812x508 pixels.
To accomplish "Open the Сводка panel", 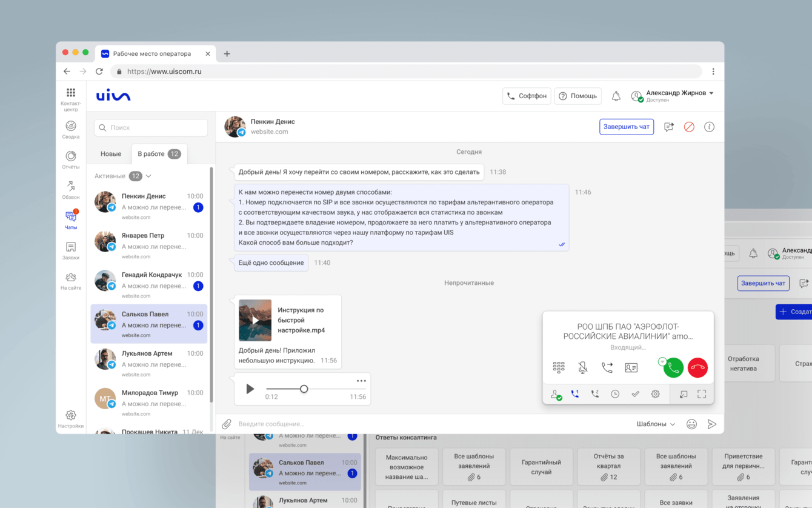I will (70, 128).
